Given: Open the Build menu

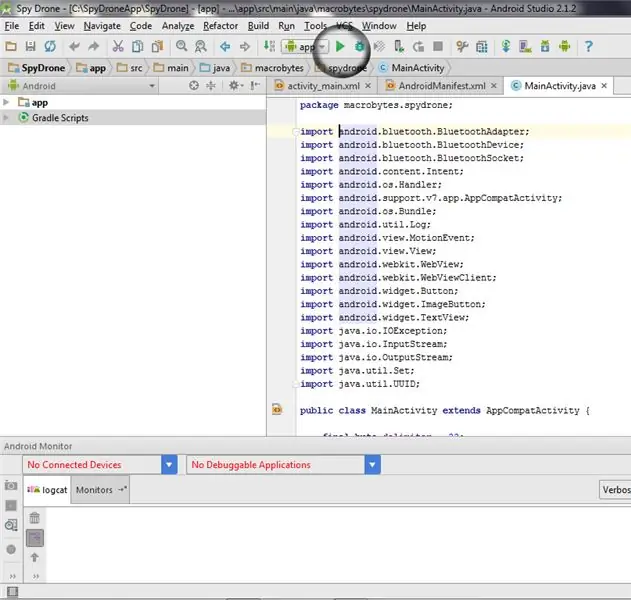Looking at the screenshot, I should pyautogui.click(x=258, y=26).
